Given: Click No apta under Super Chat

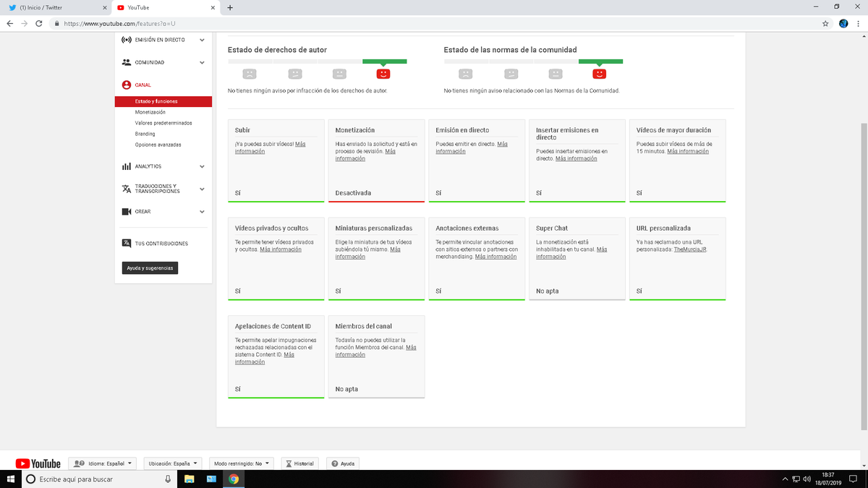Looking at the screenshot, I should click(x=548, y=291).
